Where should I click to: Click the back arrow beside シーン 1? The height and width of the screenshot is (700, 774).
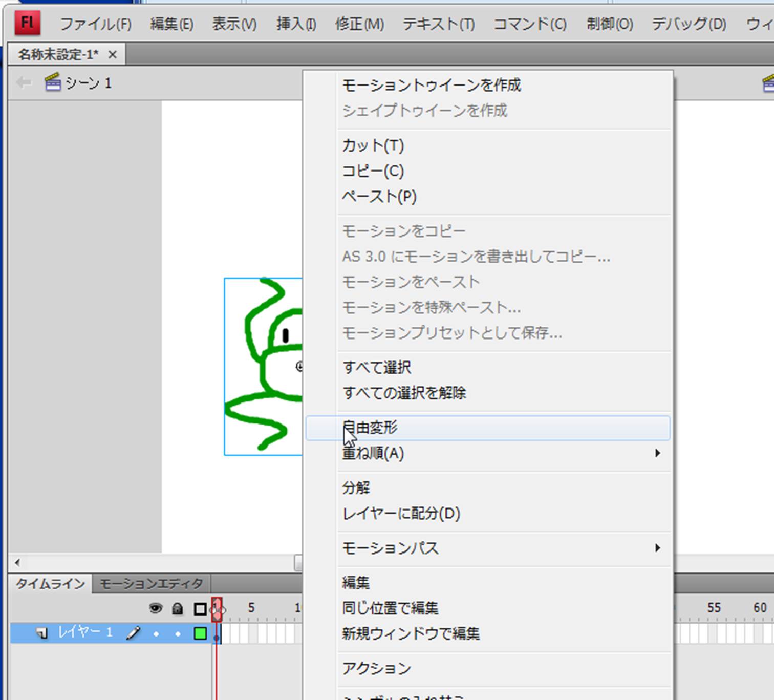pyautogui.click(x=24, y=82)
